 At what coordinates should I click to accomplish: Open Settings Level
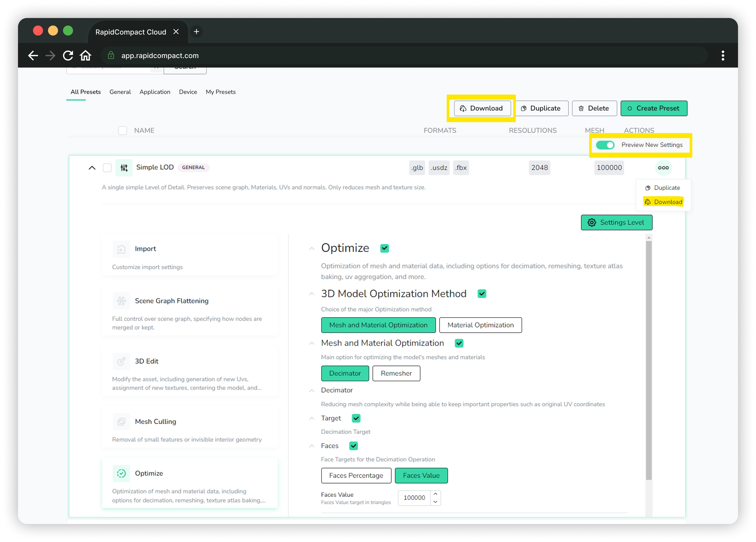tap(616, 223)
